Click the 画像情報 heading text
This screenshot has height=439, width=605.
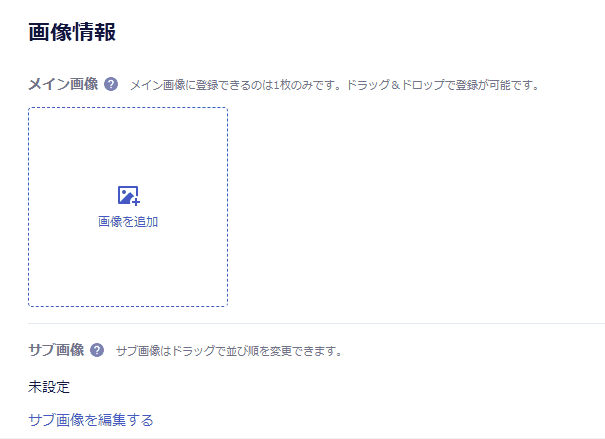tap(72, 32)
